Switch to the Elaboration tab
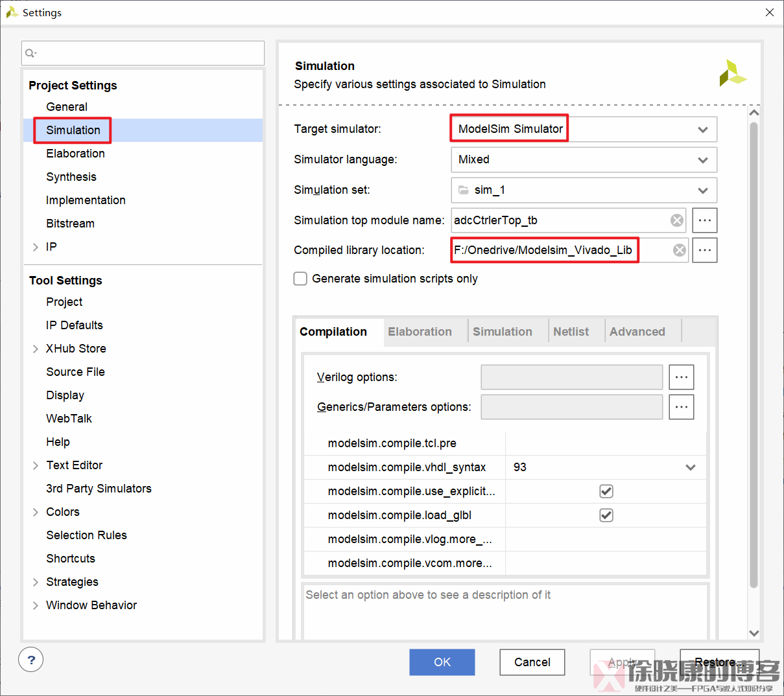The image size is (784, 696). pyautogui.click(x=420, y=332)
